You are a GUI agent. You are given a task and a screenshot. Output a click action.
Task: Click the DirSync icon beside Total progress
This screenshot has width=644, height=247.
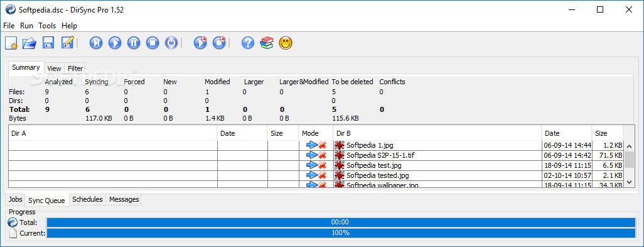13,222
